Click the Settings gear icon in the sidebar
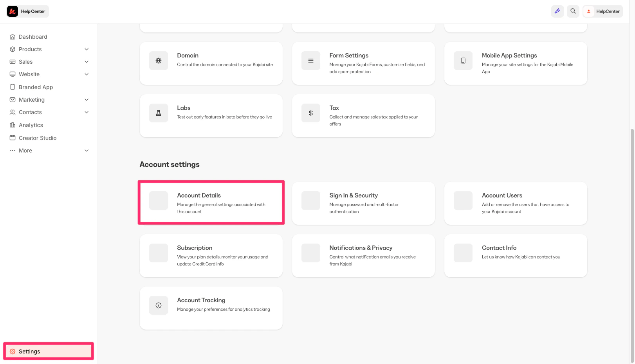This screenshot has width=635, height=364. 13,351
